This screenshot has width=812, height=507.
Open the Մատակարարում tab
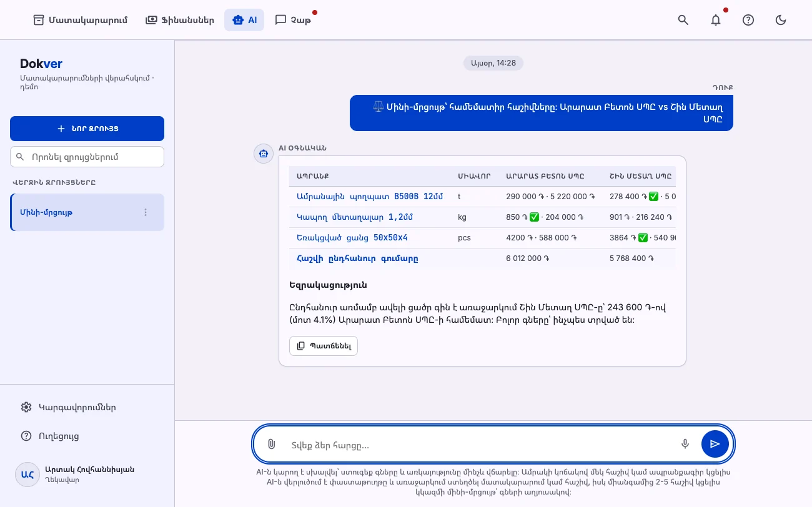[x=80, y=20]
